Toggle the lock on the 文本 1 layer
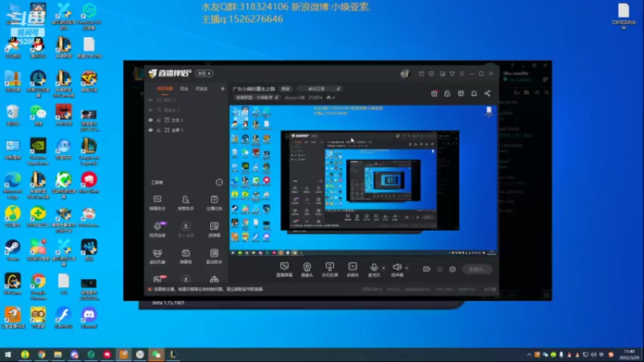Screen dimensions: 644x362 158,120
